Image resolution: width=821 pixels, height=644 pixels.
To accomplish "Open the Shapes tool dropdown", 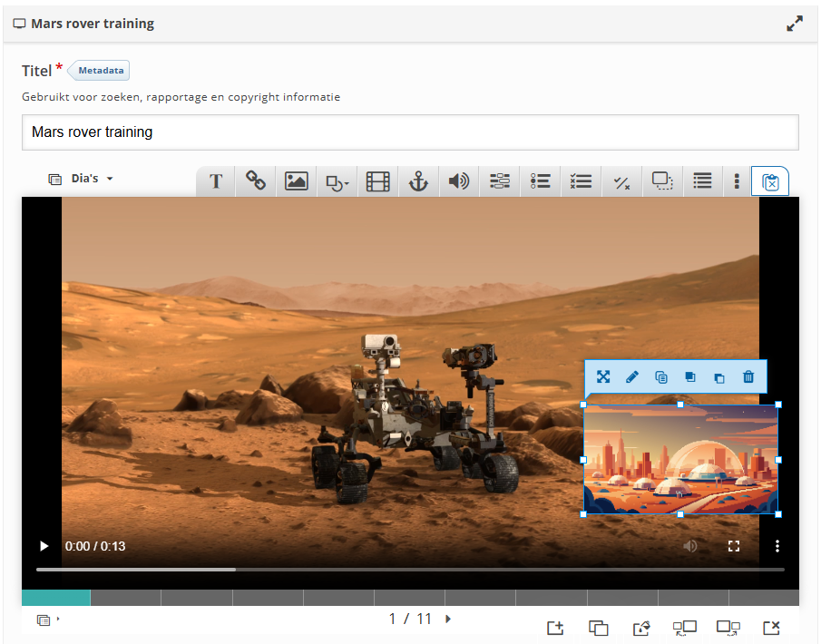I will pos(337,181).
